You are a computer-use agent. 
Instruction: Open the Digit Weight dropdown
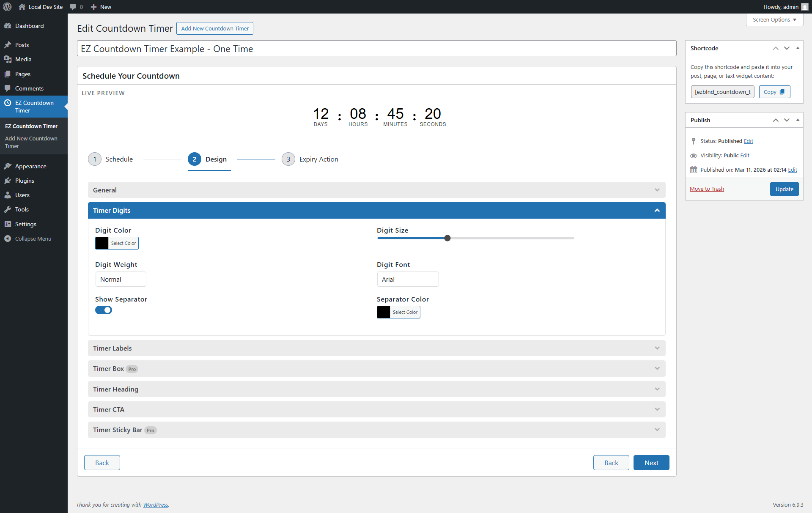pos(121,279)
